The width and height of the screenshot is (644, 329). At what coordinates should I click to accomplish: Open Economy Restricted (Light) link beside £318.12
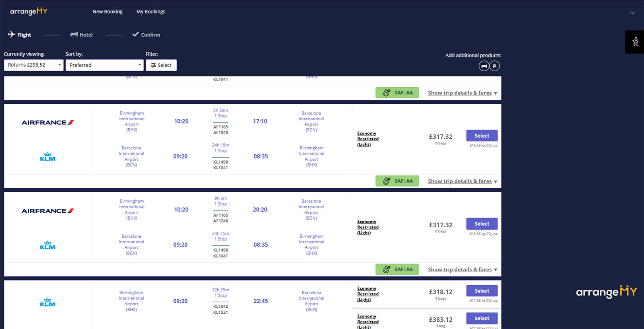(x=368, y=294)
